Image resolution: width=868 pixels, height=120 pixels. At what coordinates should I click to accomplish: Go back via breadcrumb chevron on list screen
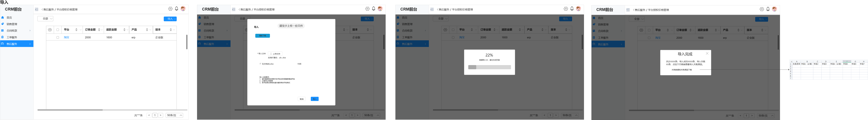(x=42, y=9)
